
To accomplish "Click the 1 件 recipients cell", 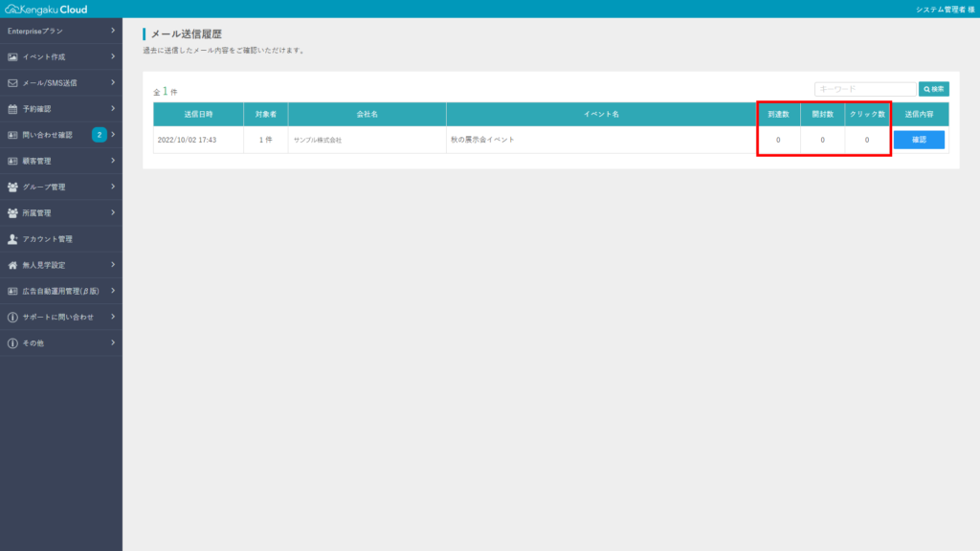I will point(266,140).
